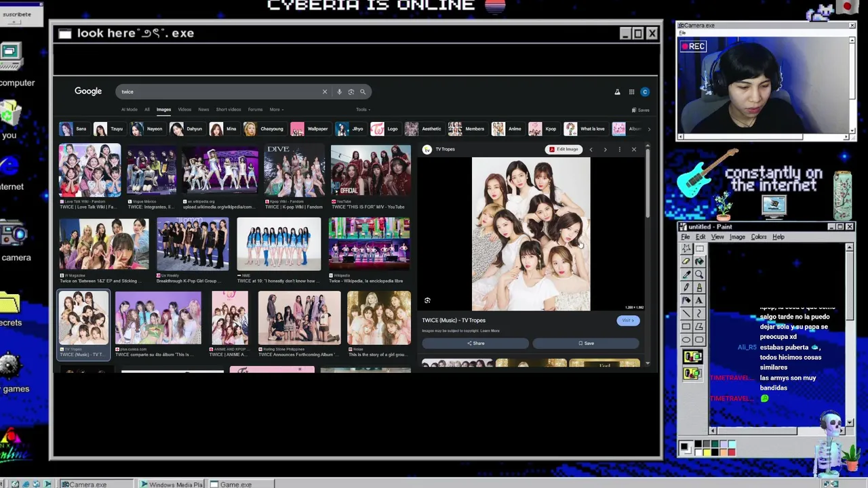This screenshot has height=488, width=868.
Task: Select the Paint ellipse tool
Action: coord(686,340)
